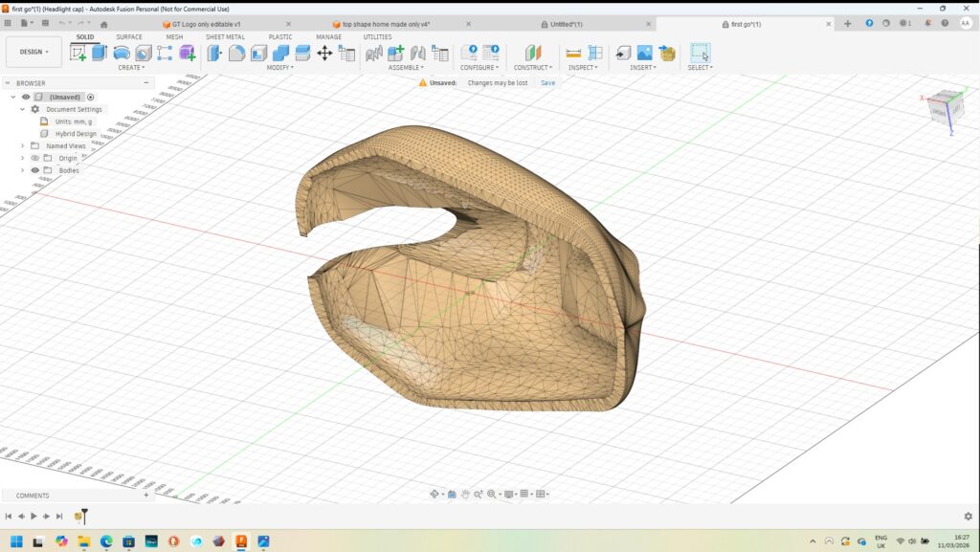The image size is (980, 552).
Task: Open the MODIFY dropdown menu
Action: (x=279, y=68)
